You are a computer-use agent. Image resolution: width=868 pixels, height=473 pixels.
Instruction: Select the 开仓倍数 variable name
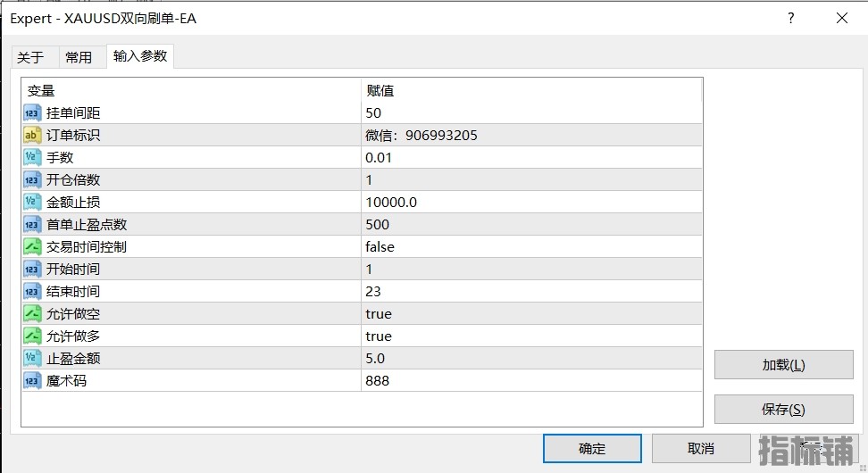73,179
